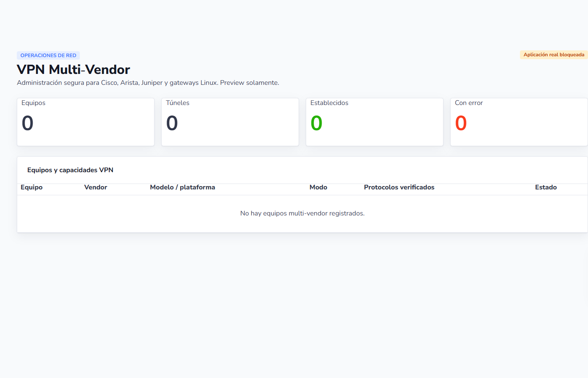Click the Equipos stat card label

33,103
